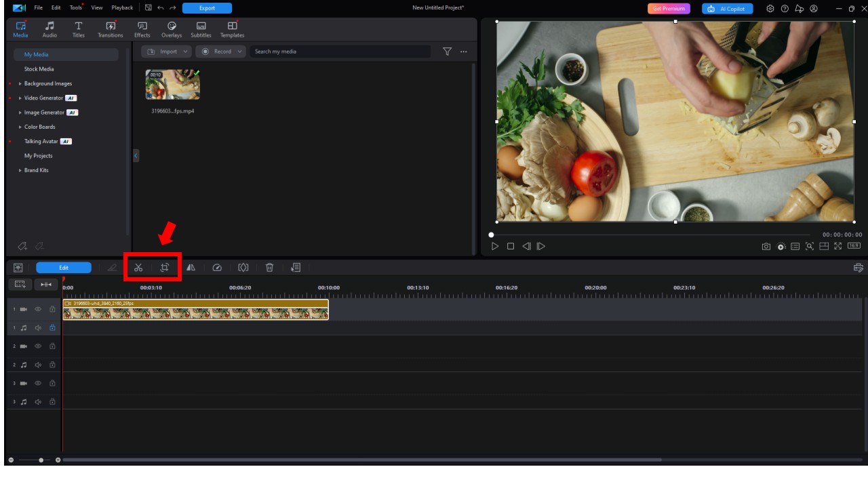Viewport: 868px width, 488px height.
Task: Lock video track 2
Action: point(52,346)
